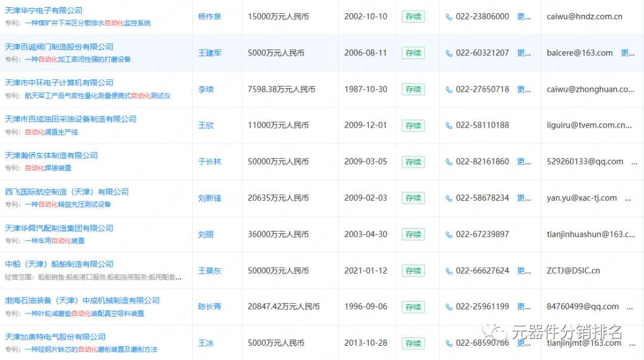
Task: Click the phone icon beside 022-25961199
Action: tap(449, 308)
